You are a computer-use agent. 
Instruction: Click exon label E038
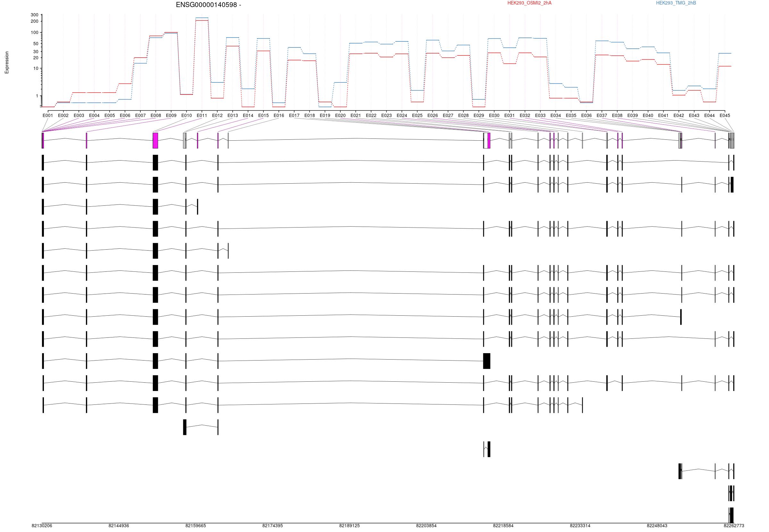(x=617, y=116)
